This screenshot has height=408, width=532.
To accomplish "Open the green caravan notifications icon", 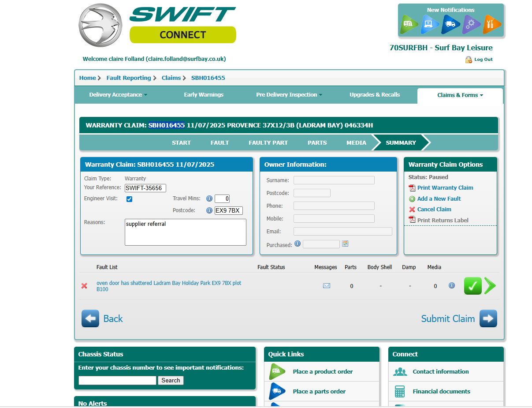I will (x=409, y=24).
